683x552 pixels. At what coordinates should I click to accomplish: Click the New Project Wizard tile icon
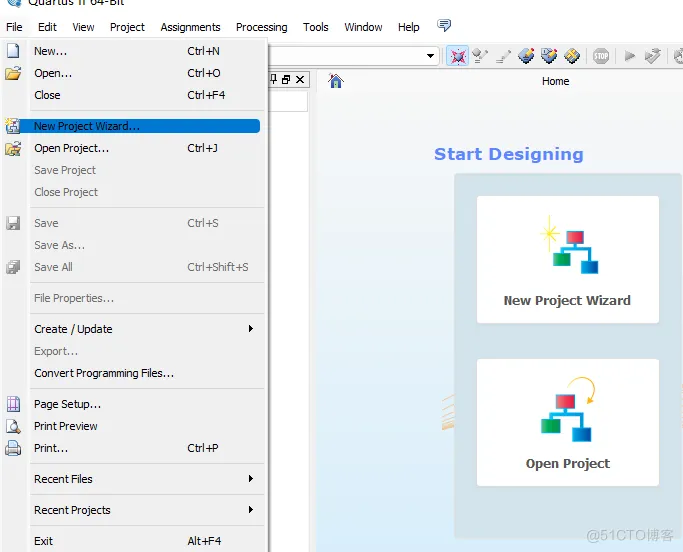(x=568, y=246)
